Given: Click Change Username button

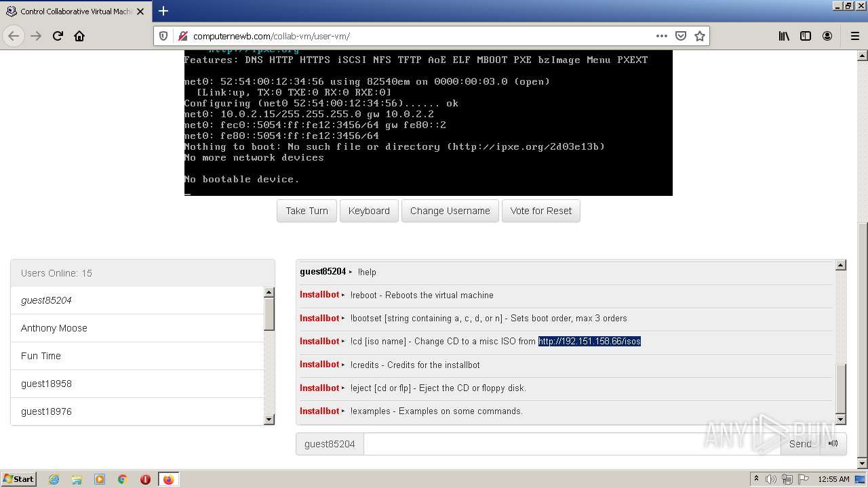Looking at the screenshot, I should pyautogui.click(x=450, y=211).
